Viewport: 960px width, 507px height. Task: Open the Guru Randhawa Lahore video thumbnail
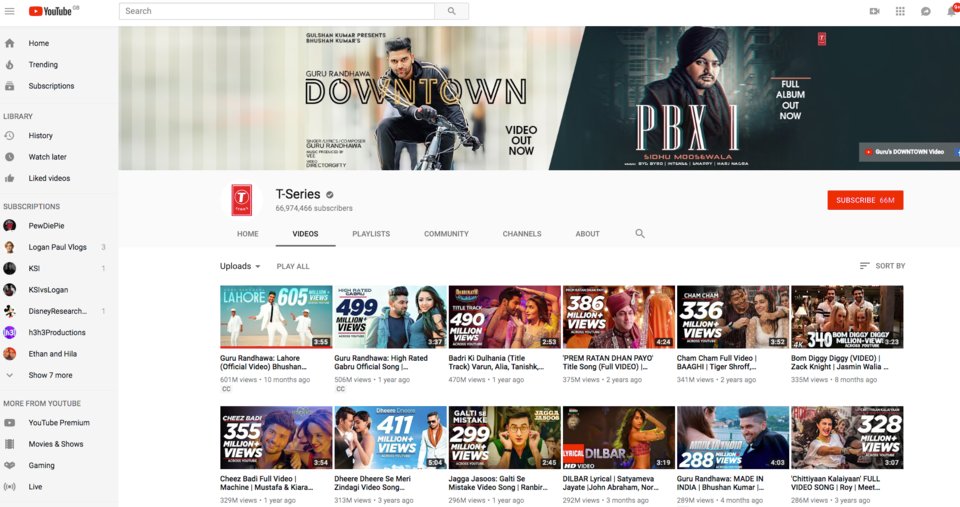[276, 317]
